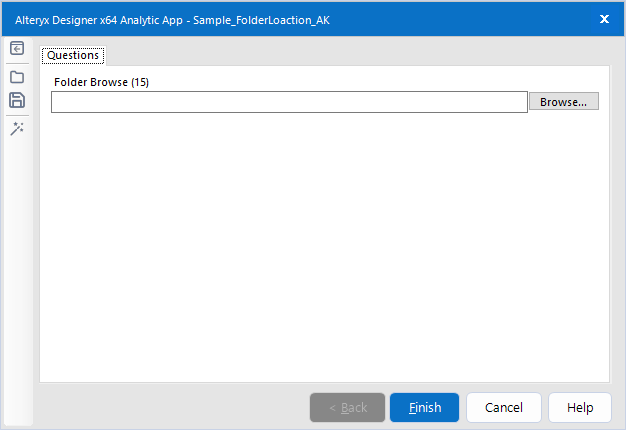Close the Analytic App dialog window
The image size is (626, 430).
click(604, 19)
